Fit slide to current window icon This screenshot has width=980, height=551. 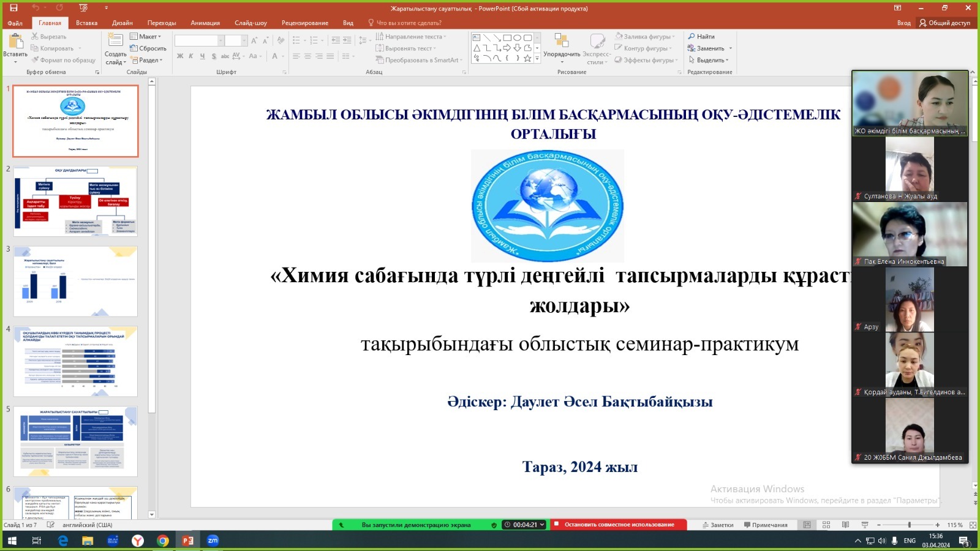point(973,525)
